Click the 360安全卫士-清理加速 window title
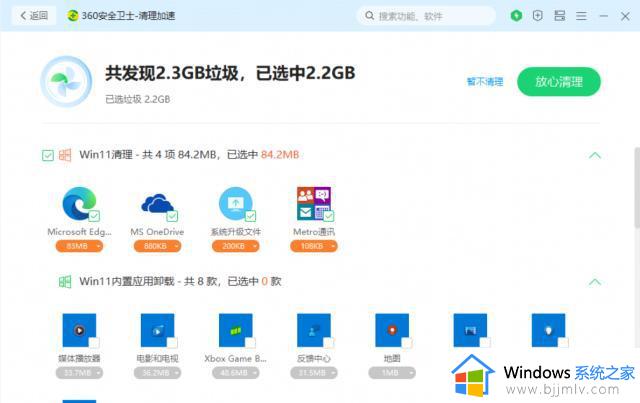This screenshot has height=403, width=640. 129,16
